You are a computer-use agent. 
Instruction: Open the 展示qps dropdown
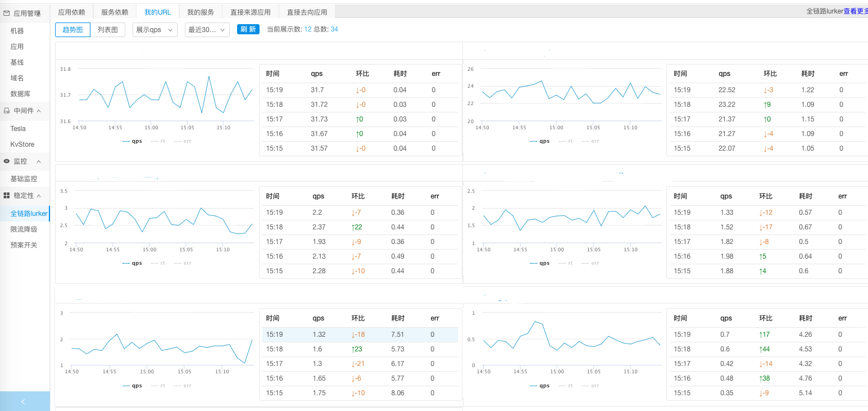pyautogui.click(x=154, y=30)
